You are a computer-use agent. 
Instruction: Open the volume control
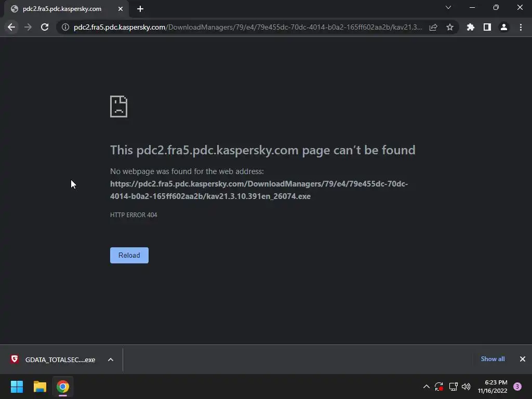[466, 387]
